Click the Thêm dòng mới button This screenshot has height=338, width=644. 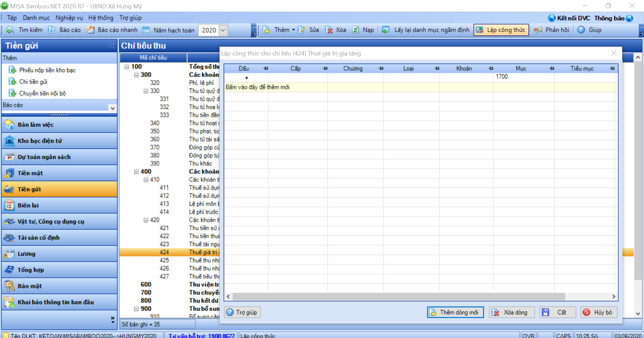[x=455, y=312]
